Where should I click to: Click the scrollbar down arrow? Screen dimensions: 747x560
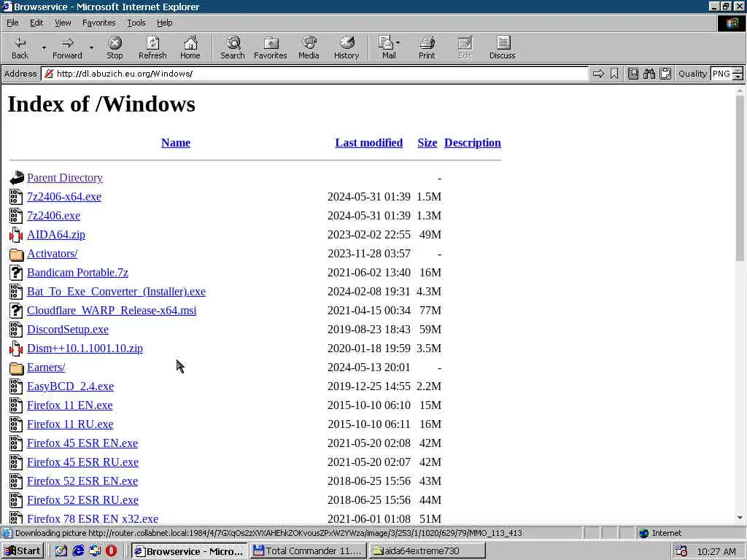pyautogui.click(x=740, y=518)
